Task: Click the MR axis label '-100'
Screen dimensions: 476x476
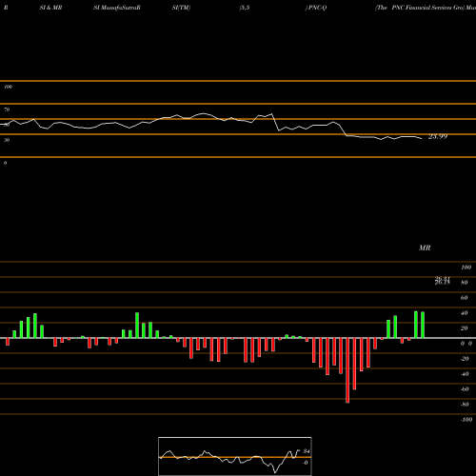Action: [466, 420]
